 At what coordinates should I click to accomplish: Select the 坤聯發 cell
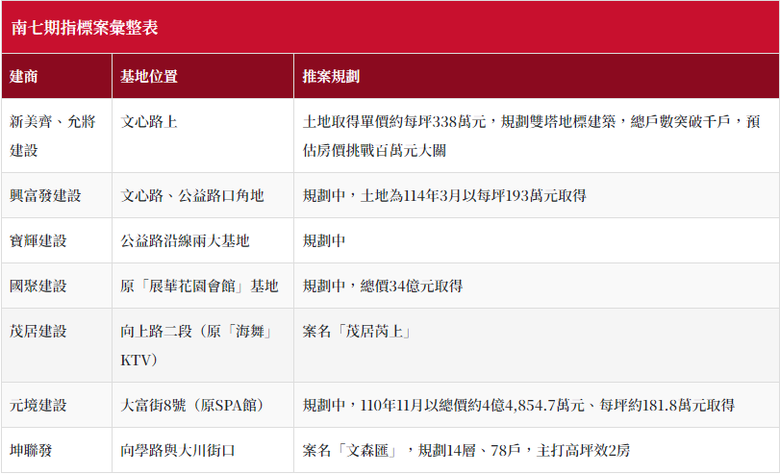coord(57,451)
